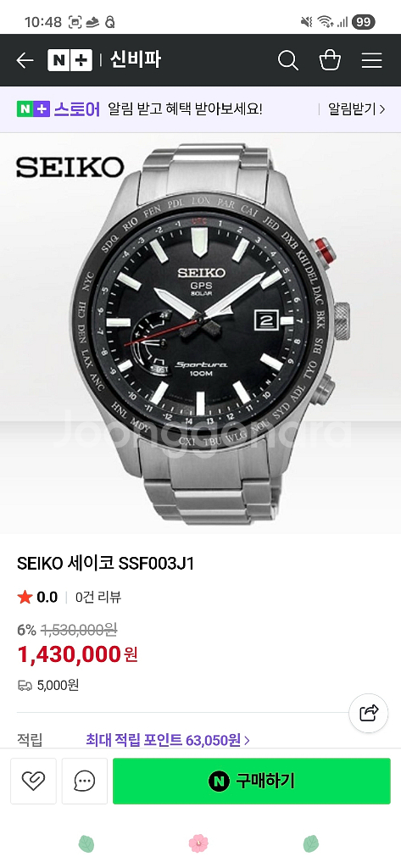Expand 알림받기 chevron link

[x=356, y=109]
